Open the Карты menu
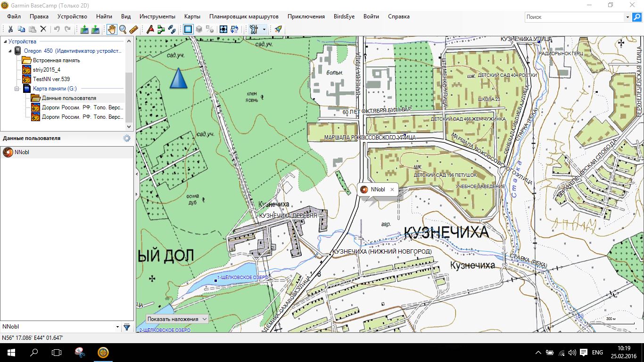644x362 pixels. click(192, 16)
